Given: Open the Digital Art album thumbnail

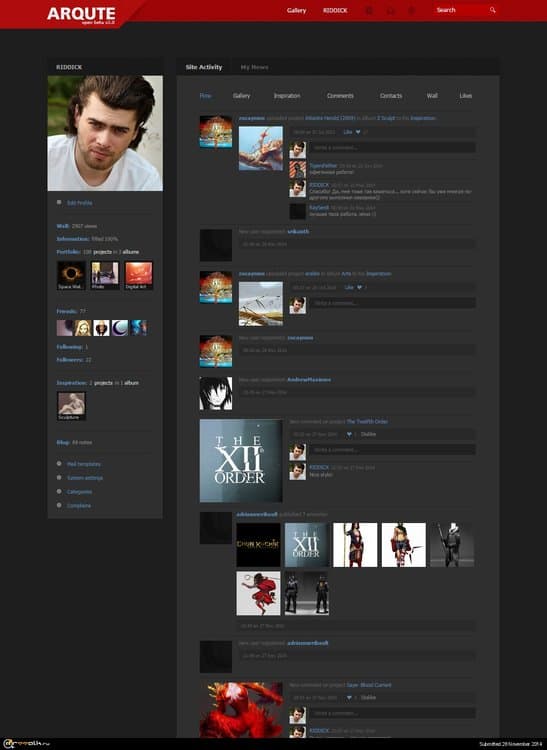Looking at the screenshot, I should click(x=139, y=276).
